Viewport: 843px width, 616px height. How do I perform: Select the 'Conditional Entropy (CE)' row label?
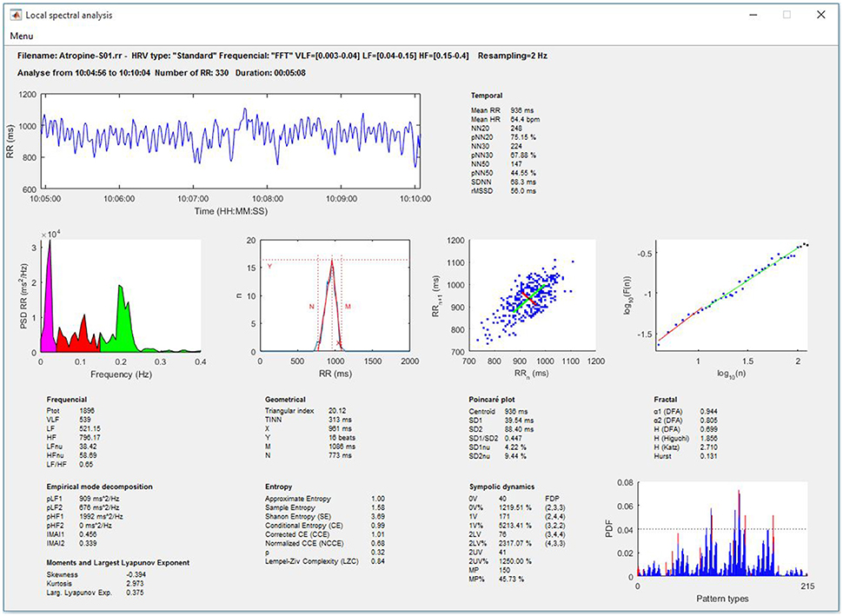point(304,526)
